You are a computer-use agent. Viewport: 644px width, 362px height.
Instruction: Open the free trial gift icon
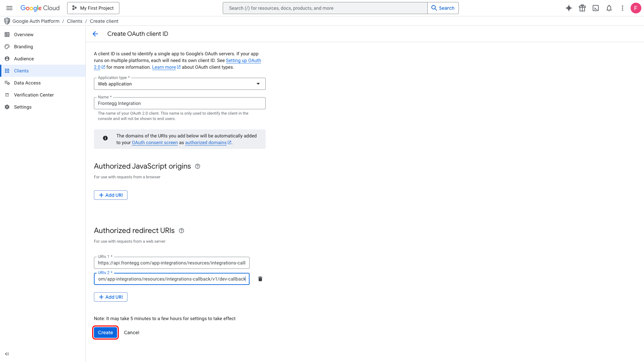pos(582,8)
